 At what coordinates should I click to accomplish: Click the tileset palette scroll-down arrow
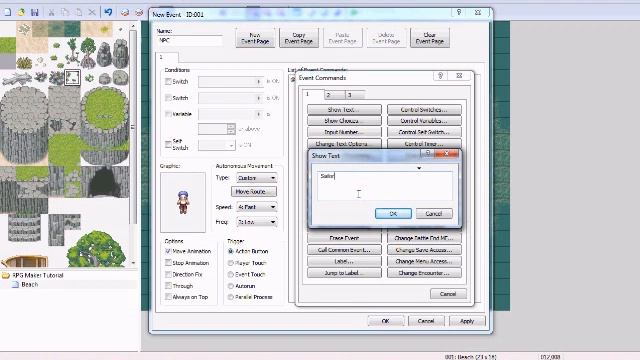coord(133,262)
